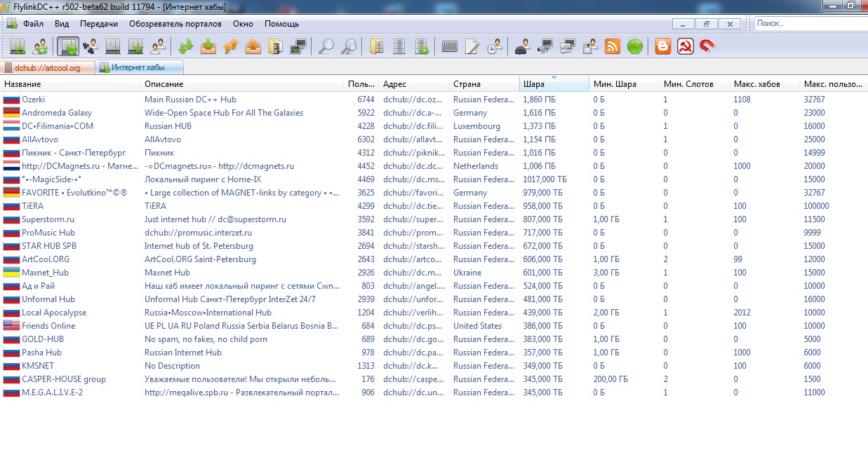Click the 200,00 ГБ minimum share cell
Image resolution: width=868 pixels, height=450 pixels.
(x=610, y=379)
